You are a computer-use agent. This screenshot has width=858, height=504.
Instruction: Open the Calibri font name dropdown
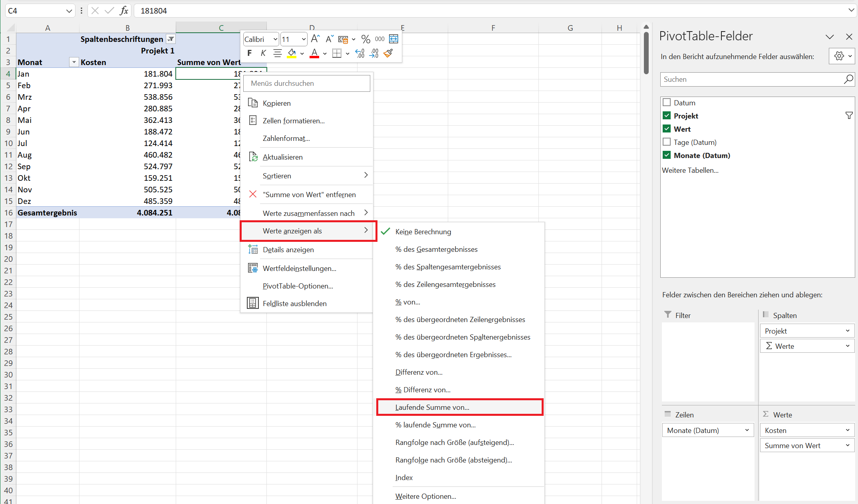tap(275, 39)
